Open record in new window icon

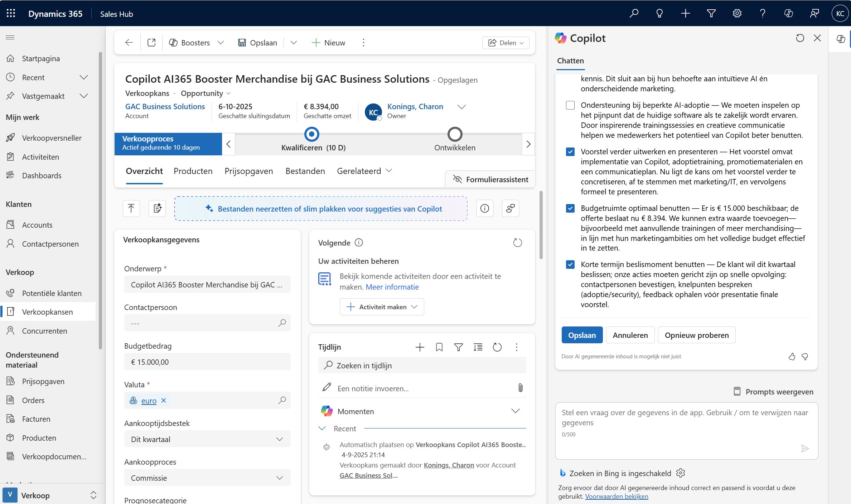click(151, 43)
